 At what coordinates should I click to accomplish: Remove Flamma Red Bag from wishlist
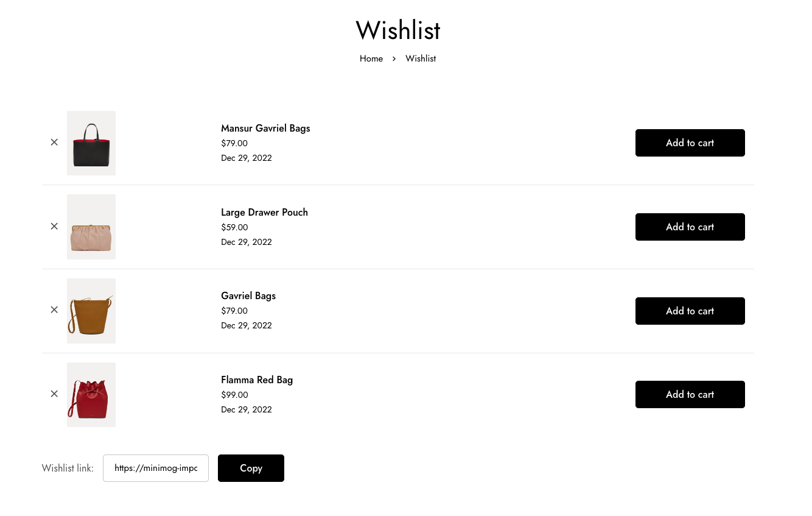(x=54, y=394)
